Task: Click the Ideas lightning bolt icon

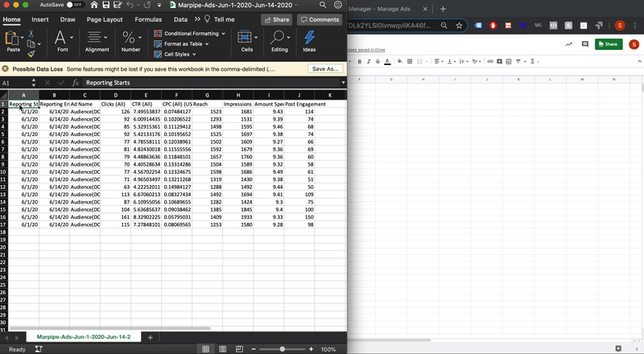Action: tap(309, 38)
